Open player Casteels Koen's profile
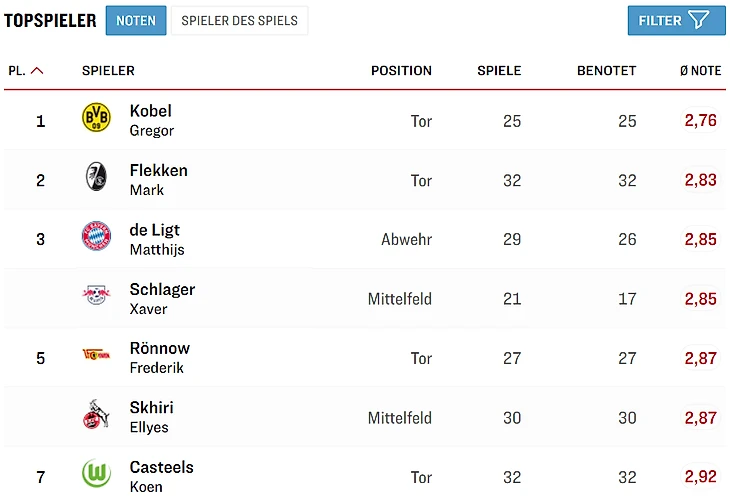This screenshot has height=502, width=730. pyautogui.click(x=161, y=476)
